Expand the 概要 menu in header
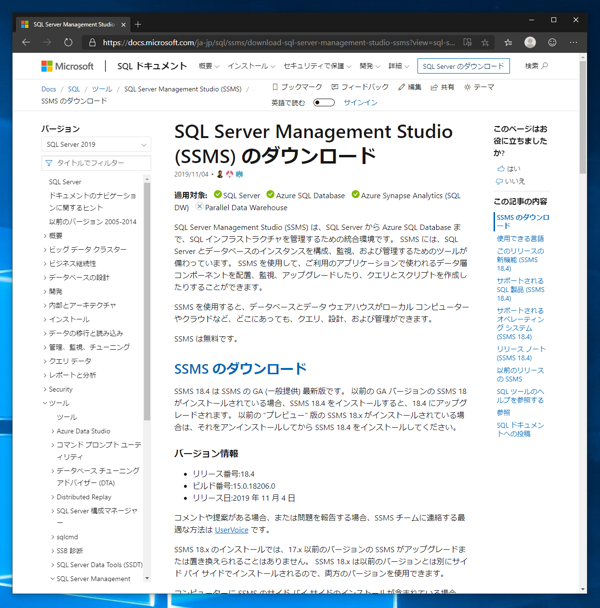 tap(209, 66)
